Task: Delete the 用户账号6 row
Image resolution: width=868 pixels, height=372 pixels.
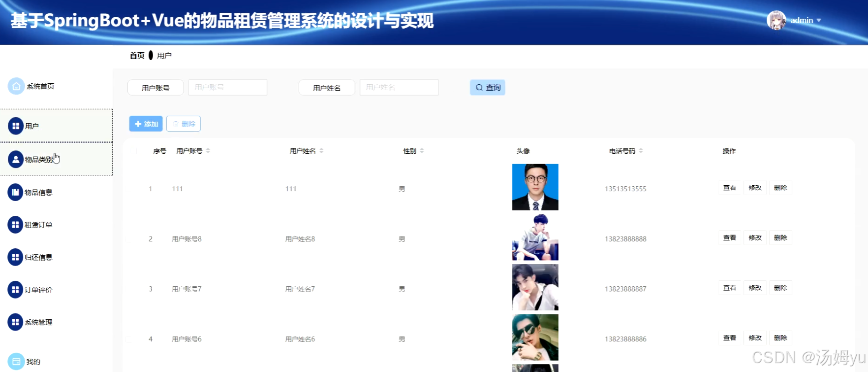Action: click(780, 338)
